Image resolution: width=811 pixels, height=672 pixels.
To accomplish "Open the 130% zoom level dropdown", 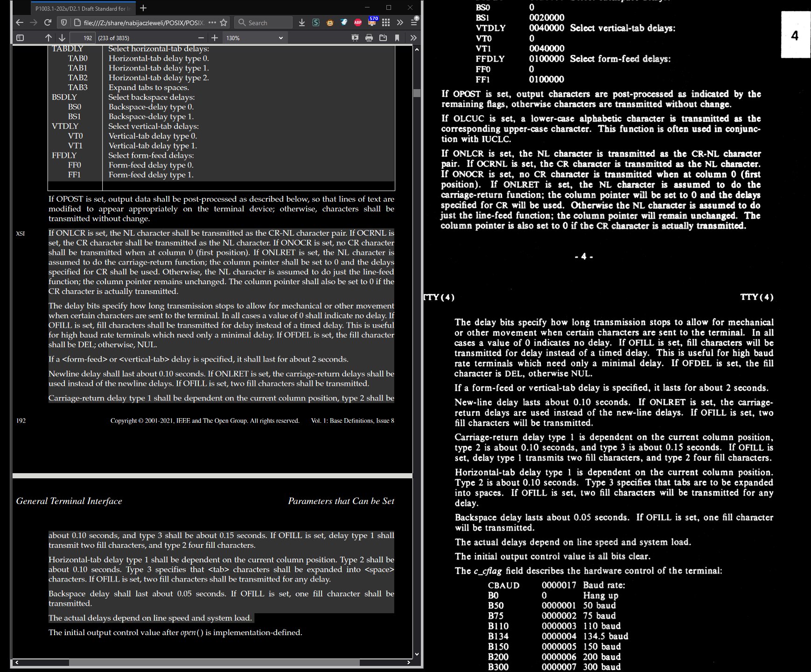I will (x=254, y=38).
